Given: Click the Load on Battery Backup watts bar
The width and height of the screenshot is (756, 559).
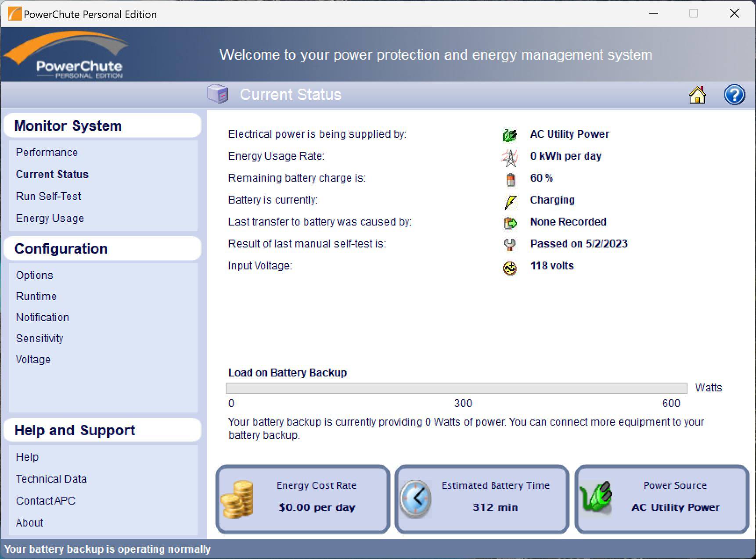Looking at the screenshot, I should click(456, 388).
